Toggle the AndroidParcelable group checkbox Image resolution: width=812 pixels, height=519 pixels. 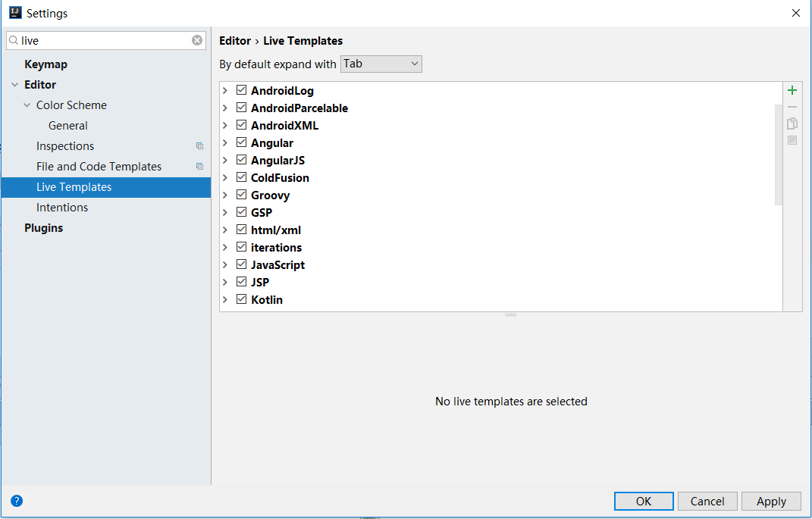coord(241,108)
